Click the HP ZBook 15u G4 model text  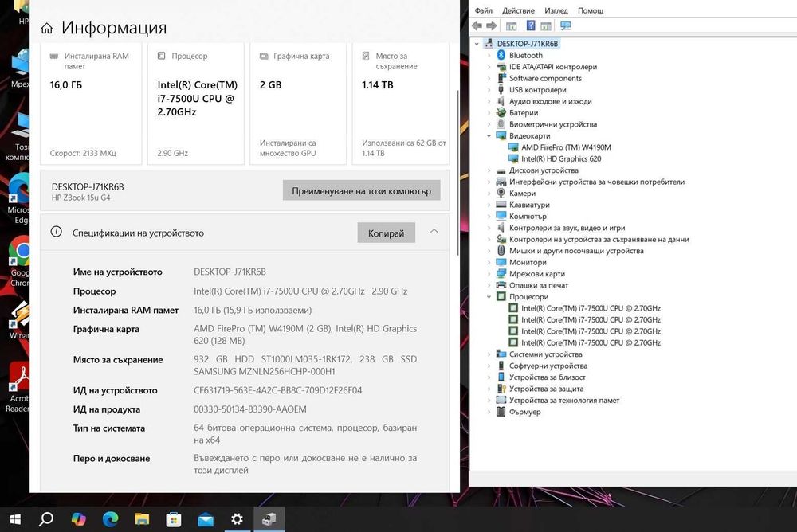pos(80,198)
